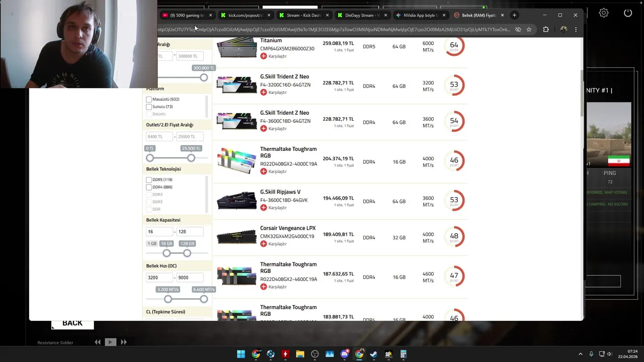The image size is (644, 362).
Task: Open OBS Studio from the taskbar
Action: coord(315,354)
